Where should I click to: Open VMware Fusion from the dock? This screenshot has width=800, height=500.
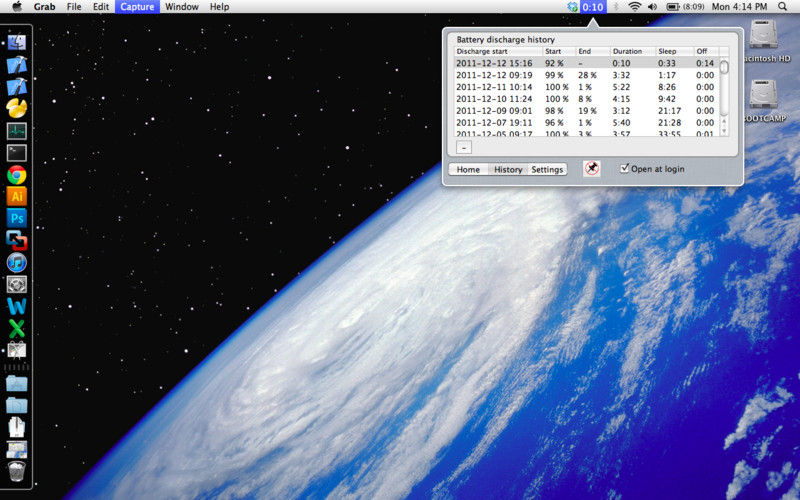17,240
